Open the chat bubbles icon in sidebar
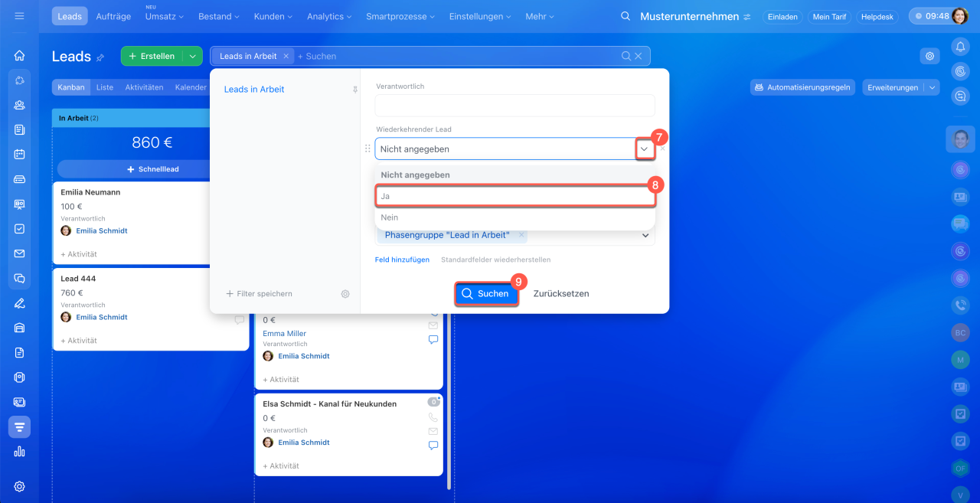 (x=19, y=278)
